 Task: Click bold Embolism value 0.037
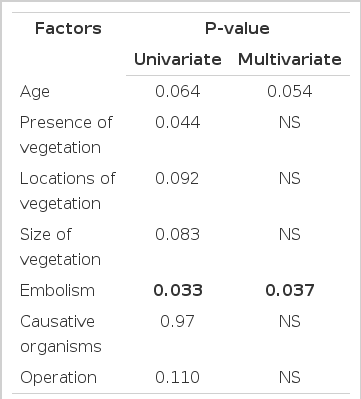point(290,290)
